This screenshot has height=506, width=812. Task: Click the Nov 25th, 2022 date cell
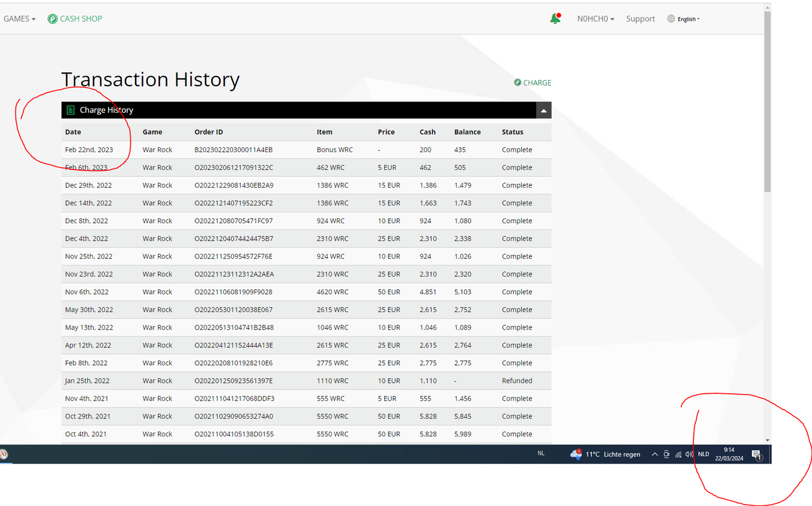click(89, 256)
